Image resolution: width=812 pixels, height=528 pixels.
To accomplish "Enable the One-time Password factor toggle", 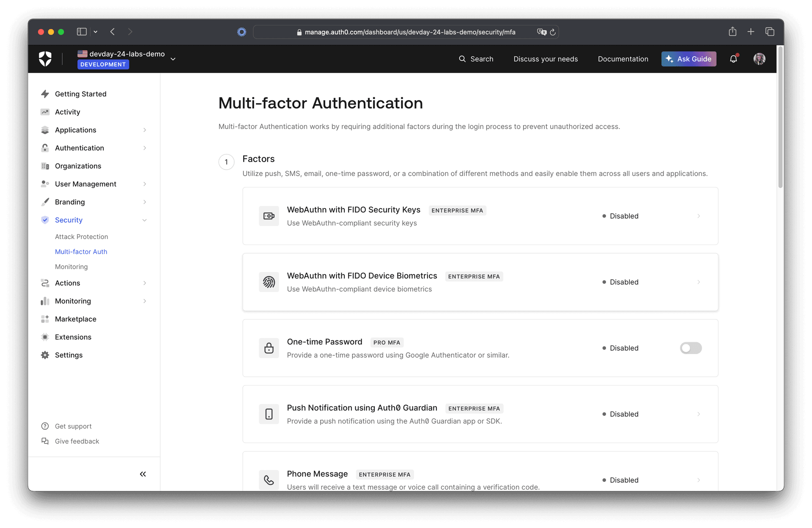I will click(691, 348).
